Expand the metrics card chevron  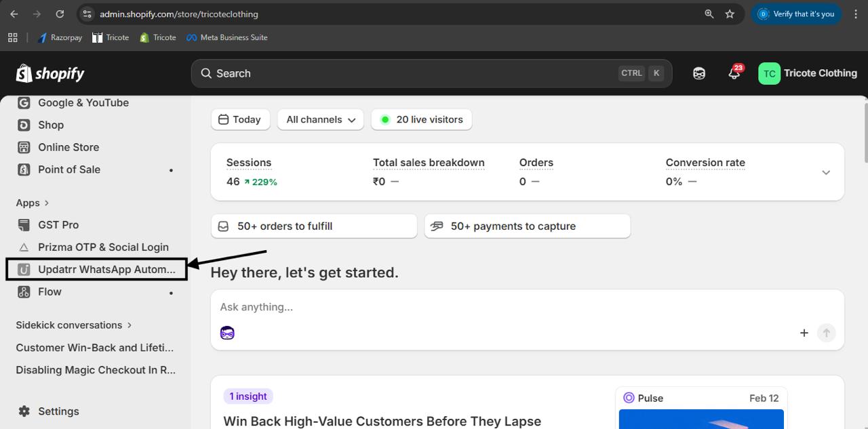coord(826,172)
